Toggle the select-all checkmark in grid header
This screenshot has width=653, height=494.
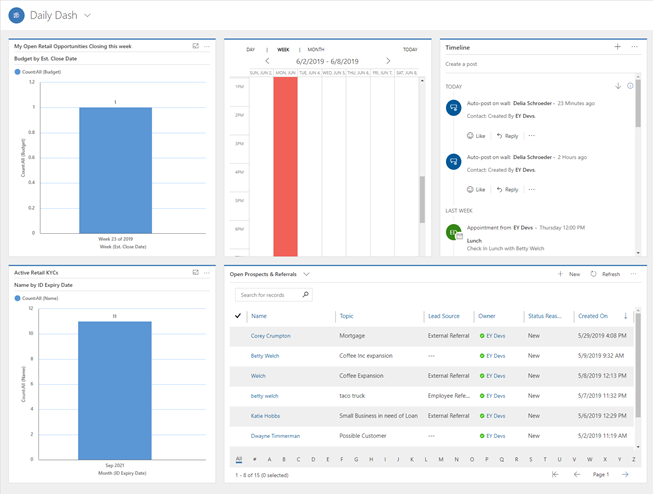[x=237, y=316]
